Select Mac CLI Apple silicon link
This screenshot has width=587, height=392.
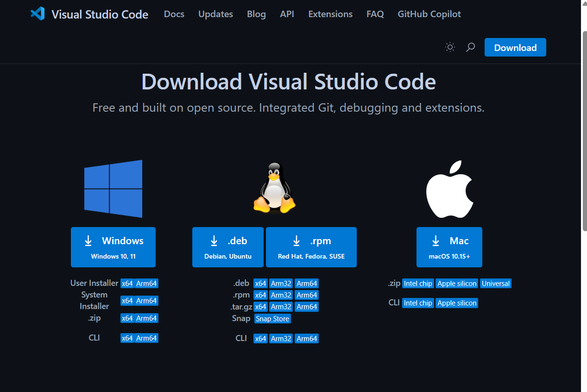(x=457, y=303)
